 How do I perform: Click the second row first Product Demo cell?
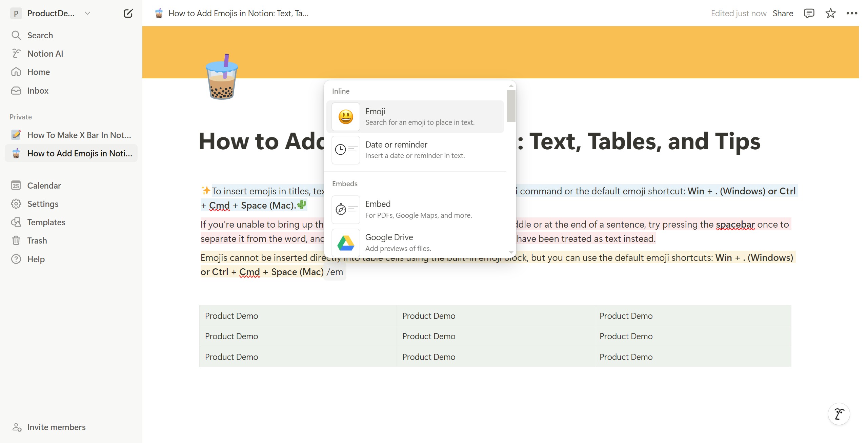tap(298, 336)
